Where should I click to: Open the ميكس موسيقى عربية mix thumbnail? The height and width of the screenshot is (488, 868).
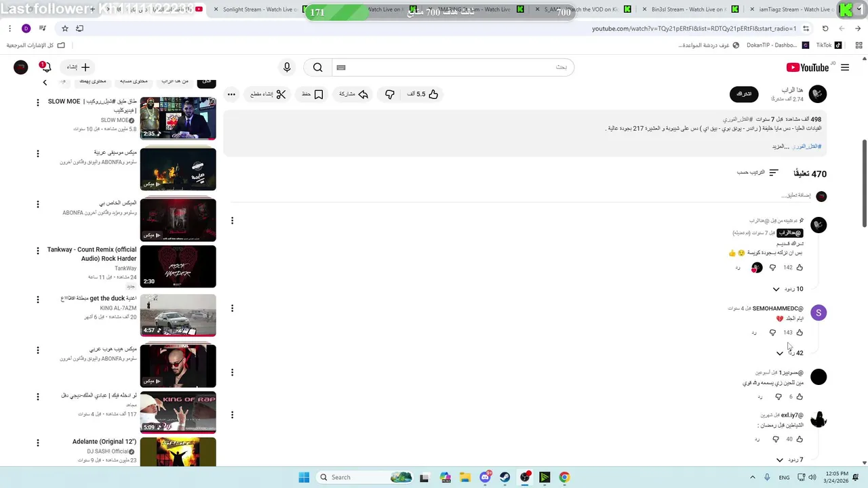[x=178, y=169]
